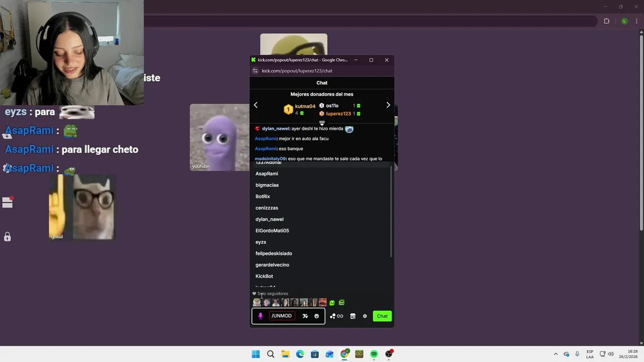Show next panel with the right arrow
Screen dimensions: 644x362
[x=388, y=105]
